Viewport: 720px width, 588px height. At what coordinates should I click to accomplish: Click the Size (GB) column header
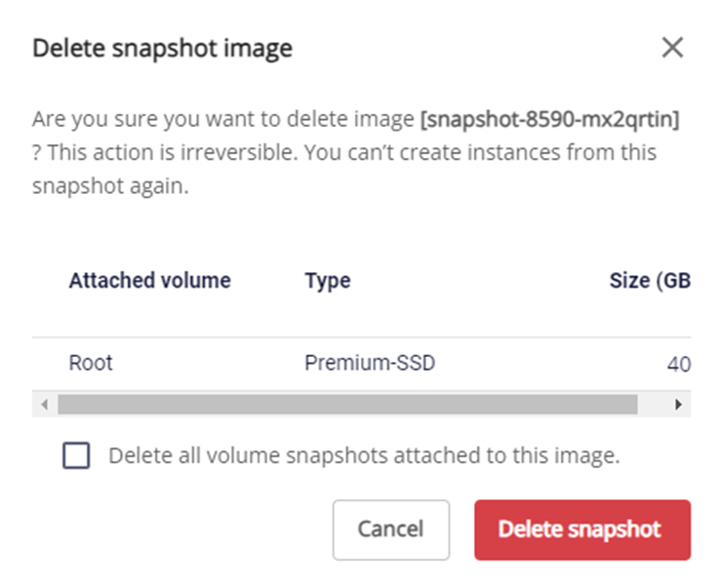coord(651,281)
